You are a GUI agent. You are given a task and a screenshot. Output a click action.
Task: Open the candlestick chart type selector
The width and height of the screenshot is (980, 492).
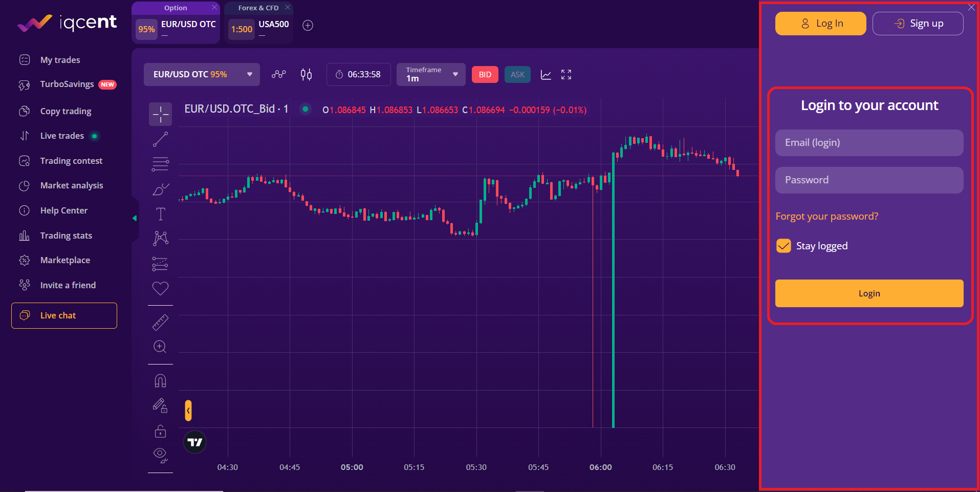(x=306, y=74)
